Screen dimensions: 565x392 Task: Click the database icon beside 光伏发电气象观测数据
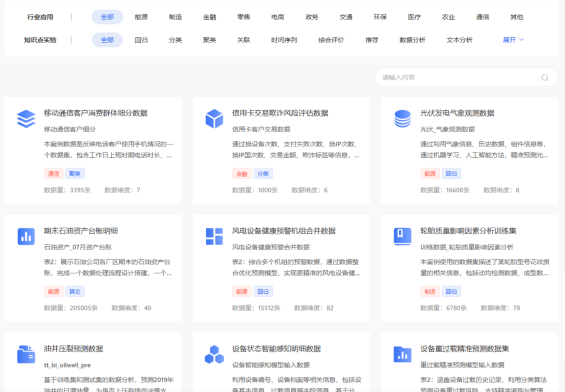click(402, 119)
